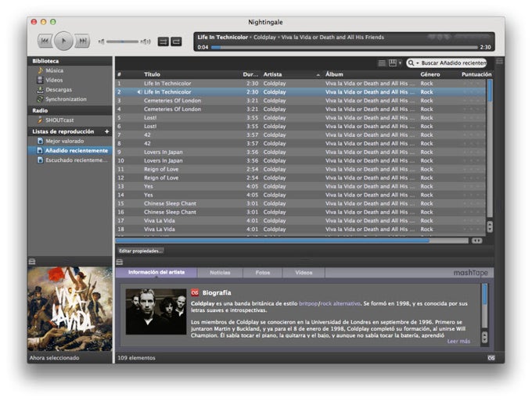
Task: Click horizontal scroll arrows button
Action: (x=476, y=240)
